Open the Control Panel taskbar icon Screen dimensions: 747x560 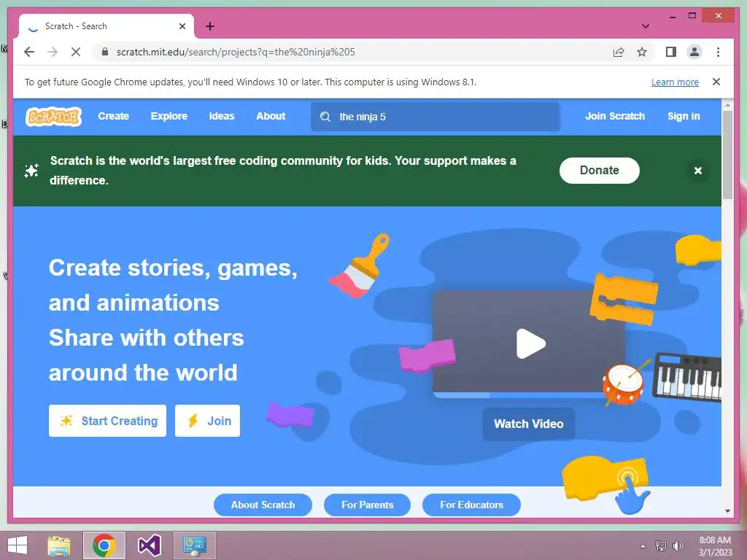pyautogui.click(x=194, y=545)
